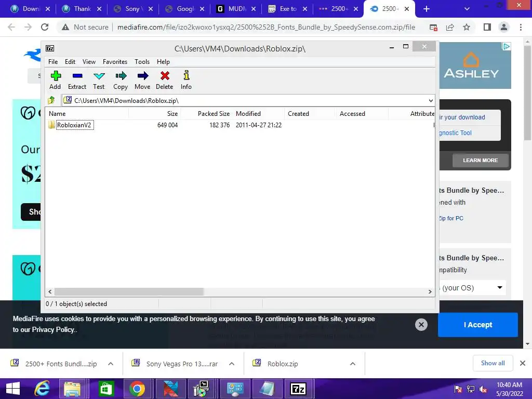The image size is (532, 399).
Task: Reload the page in Chrome
Action: pyautogui.click(x=45, y=27)
